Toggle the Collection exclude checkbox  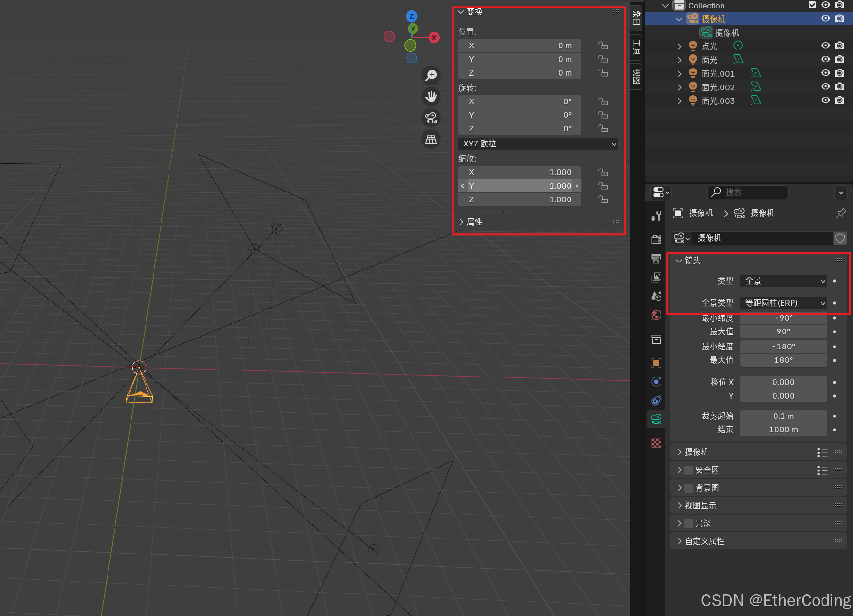coord(812,5)
